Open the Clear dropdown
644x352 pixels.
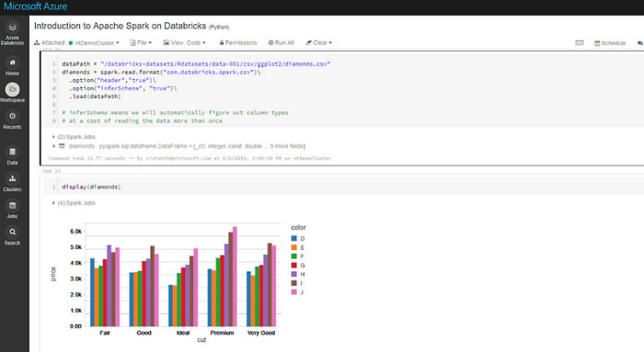click(318, 42)
